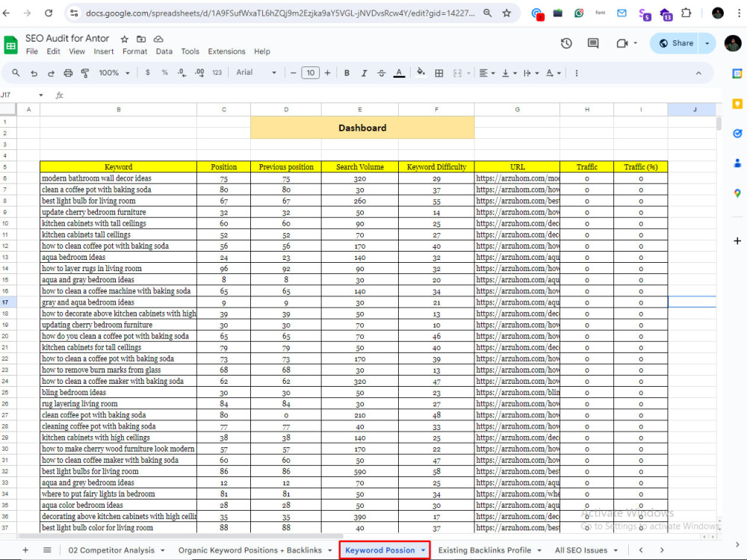Open the Tools menu
The height and width of the screenshot is (560, 747).
coord(190,52)
